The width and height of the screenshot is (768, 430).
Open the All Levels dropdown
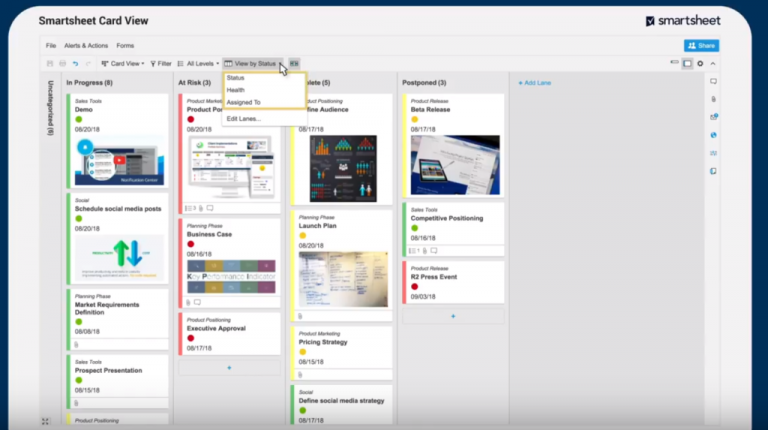[x=198, y=63]
